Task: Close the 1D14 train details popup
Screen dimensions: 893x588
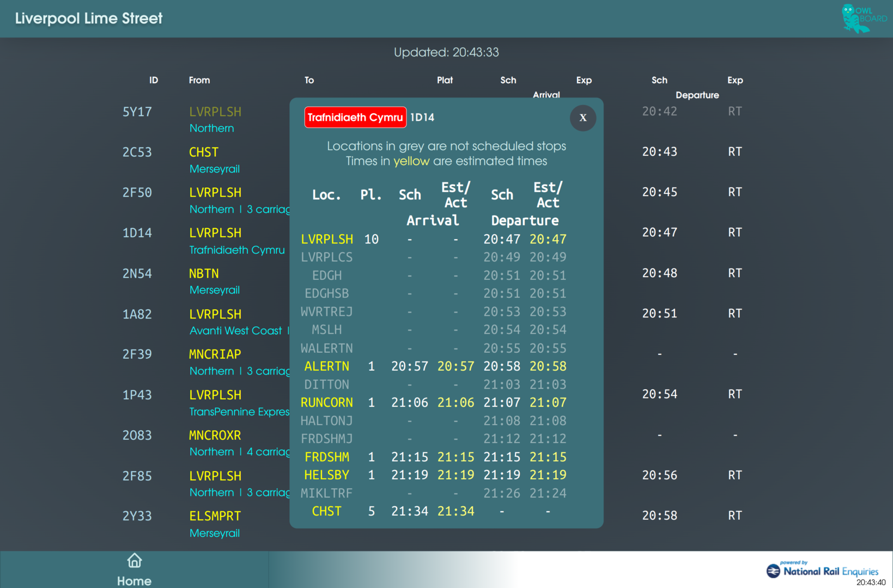Action: point(582,118)
